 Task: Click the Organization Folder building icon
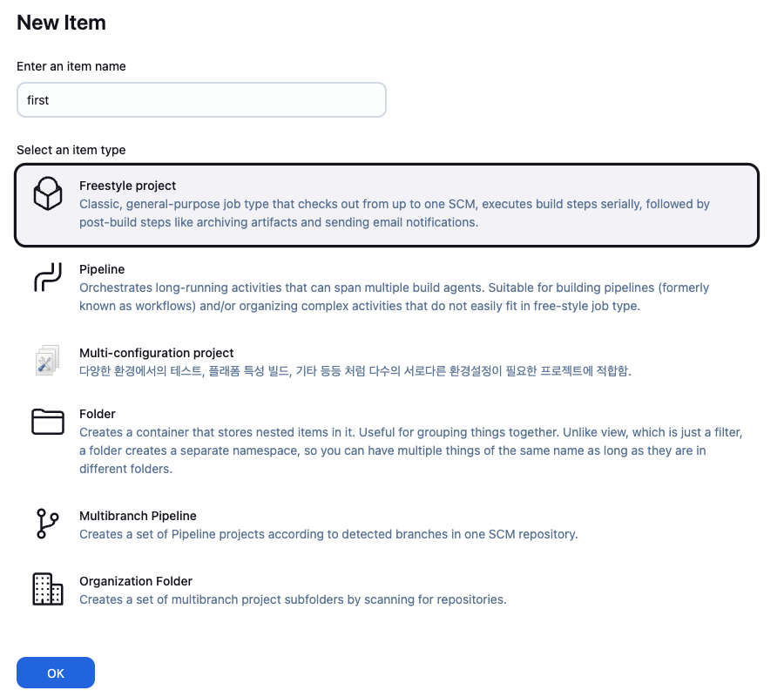coord(48,589)
